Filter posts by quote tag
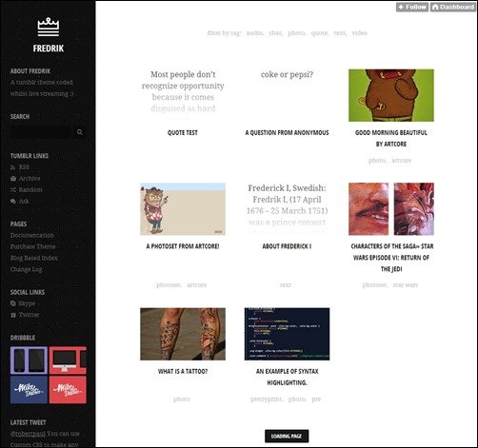 (x=319, y=33)
